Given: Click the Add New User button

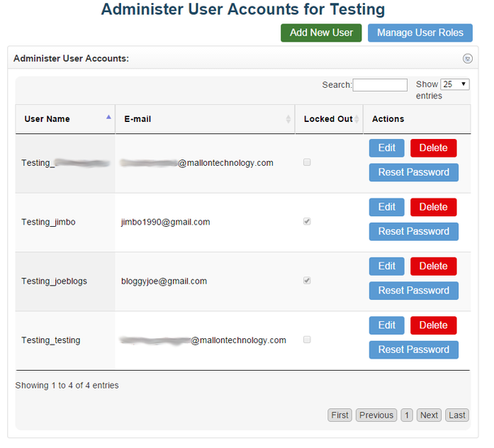Looking at the screenshot, I should tap(321, 33).
